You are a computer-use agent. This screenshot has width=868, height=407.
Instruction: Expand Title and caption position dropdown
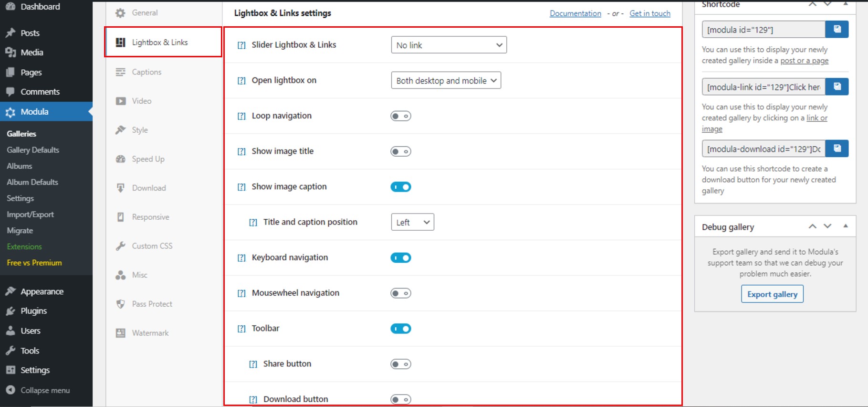pyautogui.click(x=412, y=223)
